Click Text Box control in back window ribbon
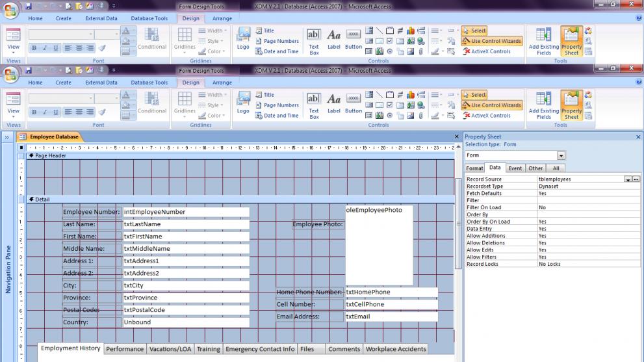The height and width of the screenshot is (362, 644). coord(313,42)
